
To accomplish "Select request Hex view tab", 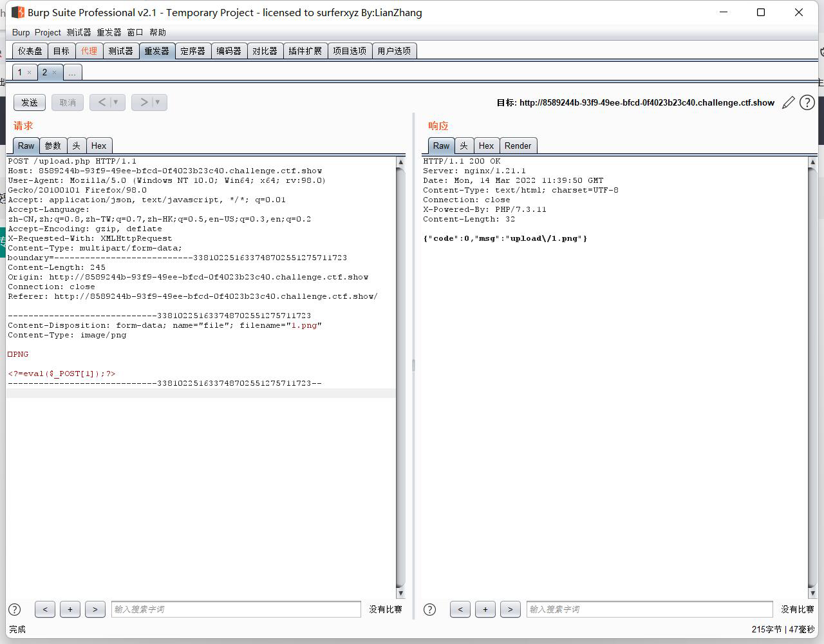I will (98, 146).
